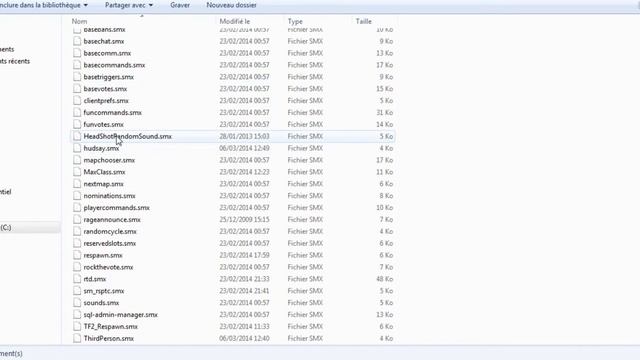Click the file icon beside rageannounce.smx

pyautogui.click(x=77, y=219)
